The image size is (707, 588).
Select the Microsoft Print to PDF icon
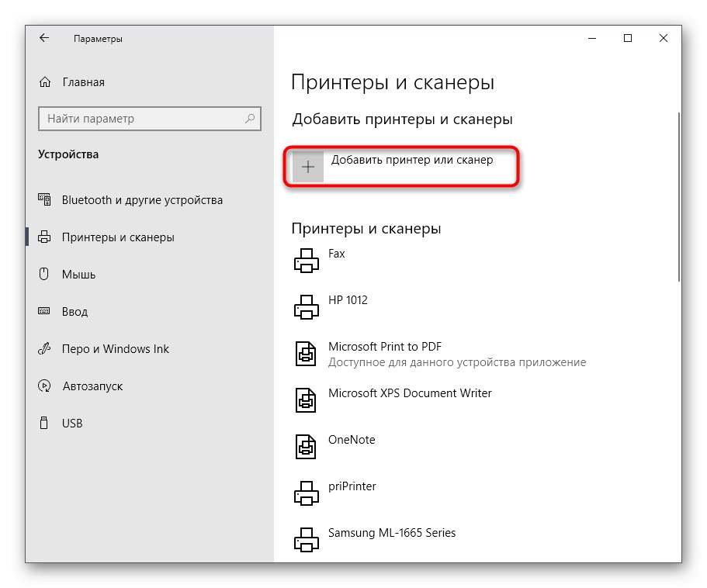(x=306, y=353)
